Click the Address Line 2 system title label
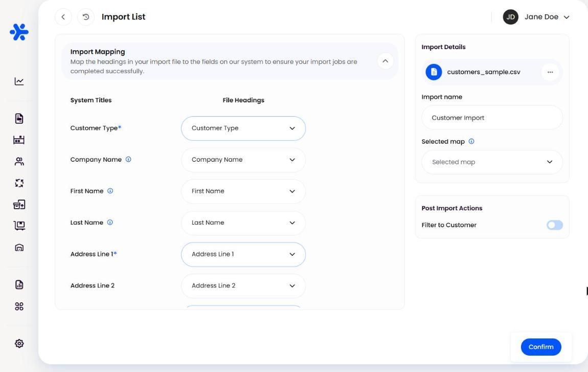588x372 pixels. point(92,286)
